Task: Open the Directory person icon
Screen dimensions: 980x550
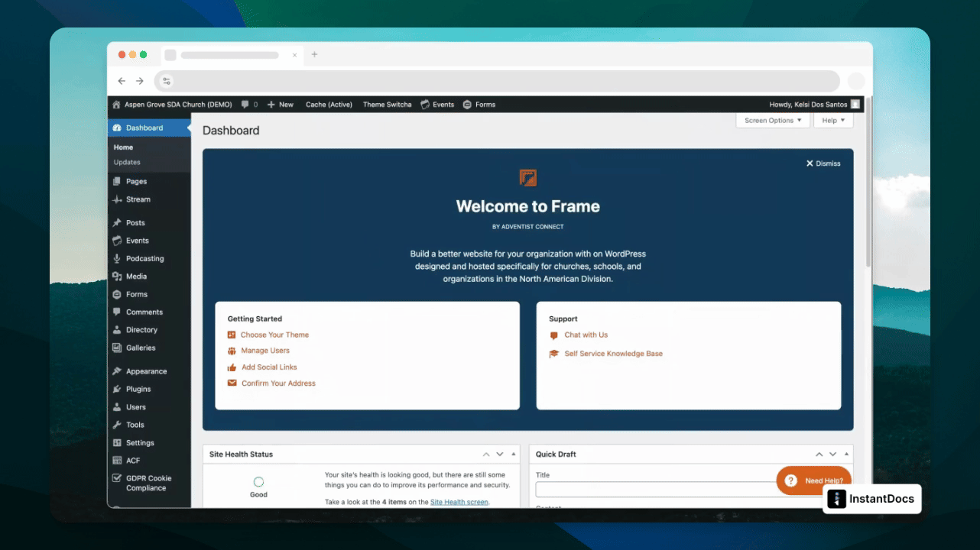Action: (x=117, y=330)
